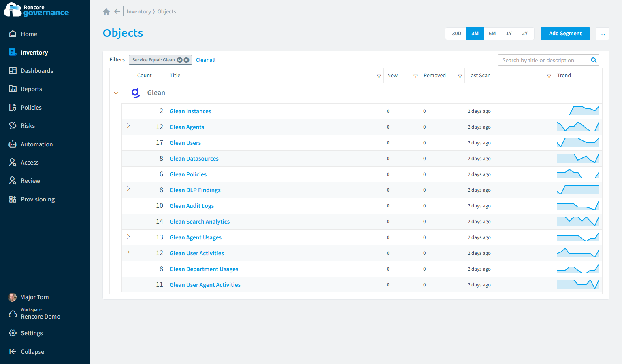Click the Glean User Agent Activities trend chart
The height and width of the screenshot is (364, 622).
click(578, 284)
